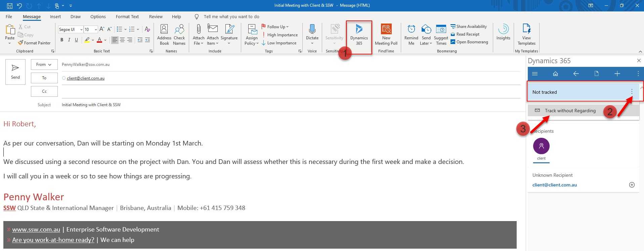Open the Address Book
The height and width of the screenshot is (251, 644).
tap(164, 35)
